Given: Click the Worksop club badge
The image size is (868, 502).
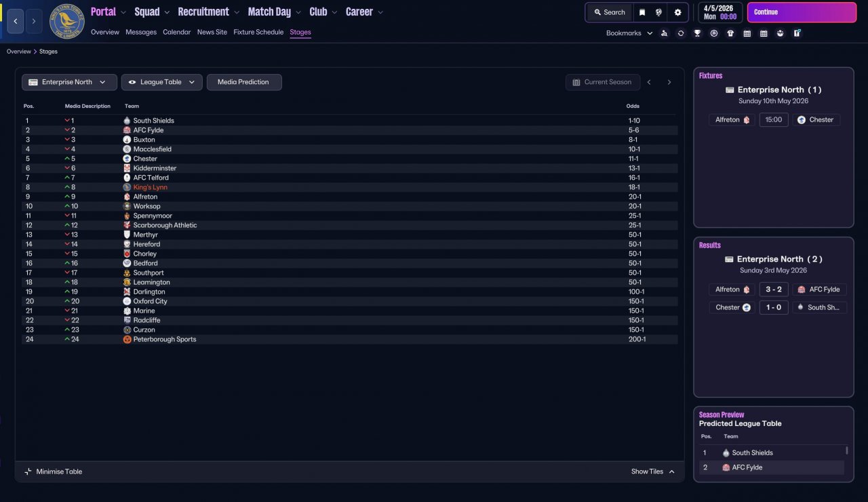Looking at the screenshot, I should click(127, 206).
